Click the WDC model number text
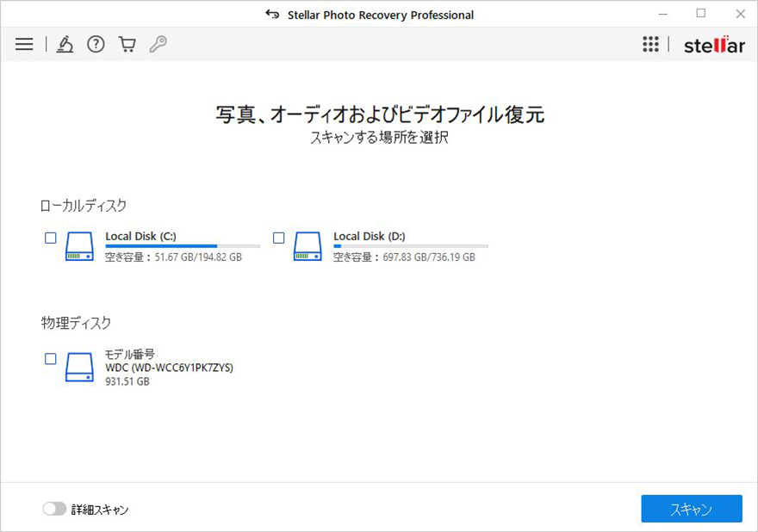The height and width of the screenshot is (532, 758). [168, 368]
